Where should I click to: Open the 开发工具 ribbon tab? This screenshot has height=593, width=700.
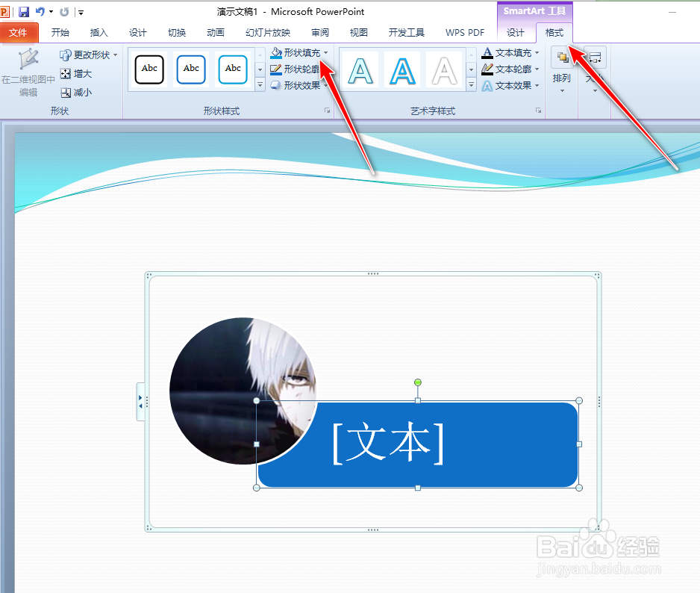tap(406, 33)
